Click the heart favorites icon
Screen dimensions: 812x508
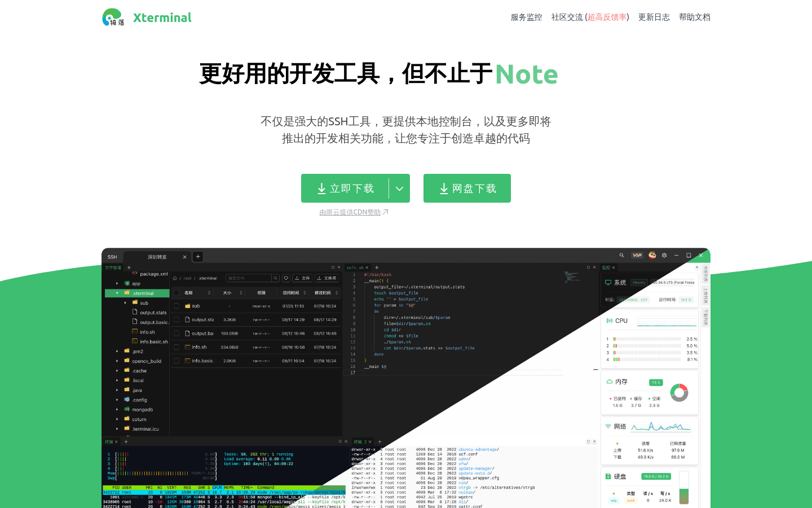[286, 278]
